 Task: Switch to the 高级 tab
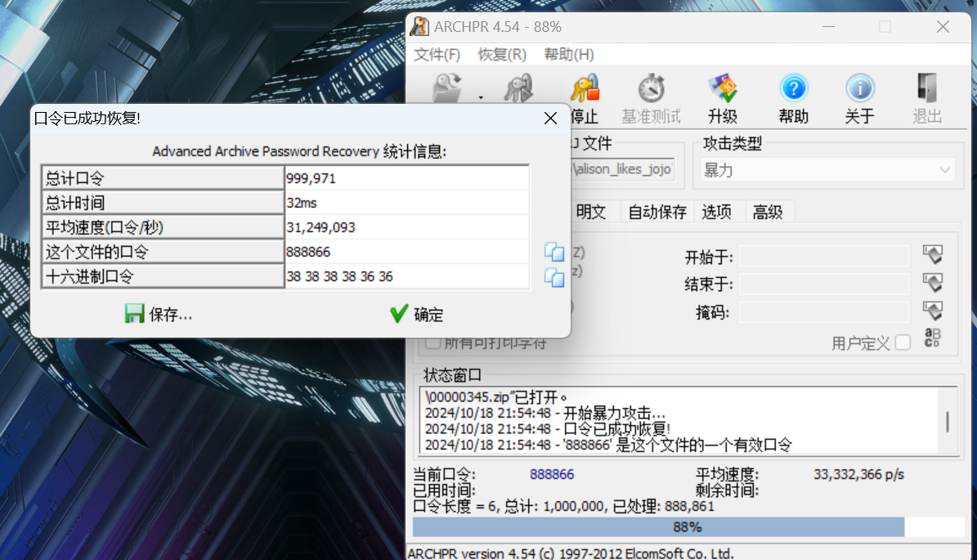[x=768, y=213]
